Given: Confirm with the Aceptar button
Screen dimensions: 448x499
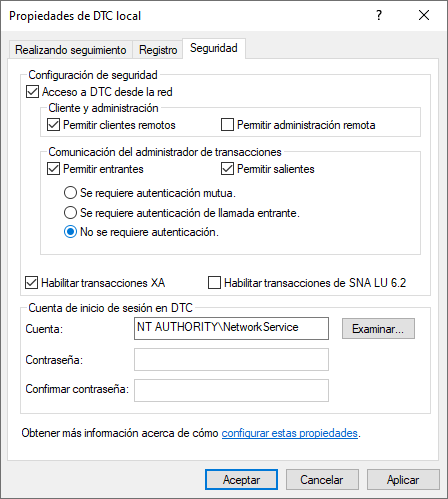Looking at the screenshot, I should 241,480.
